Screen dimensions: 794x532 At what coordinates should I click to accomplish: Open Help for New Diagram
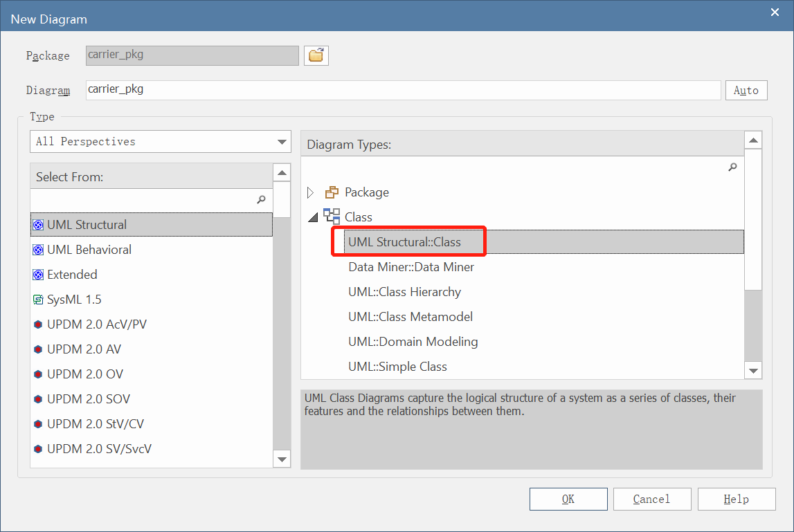click(737, 499)
